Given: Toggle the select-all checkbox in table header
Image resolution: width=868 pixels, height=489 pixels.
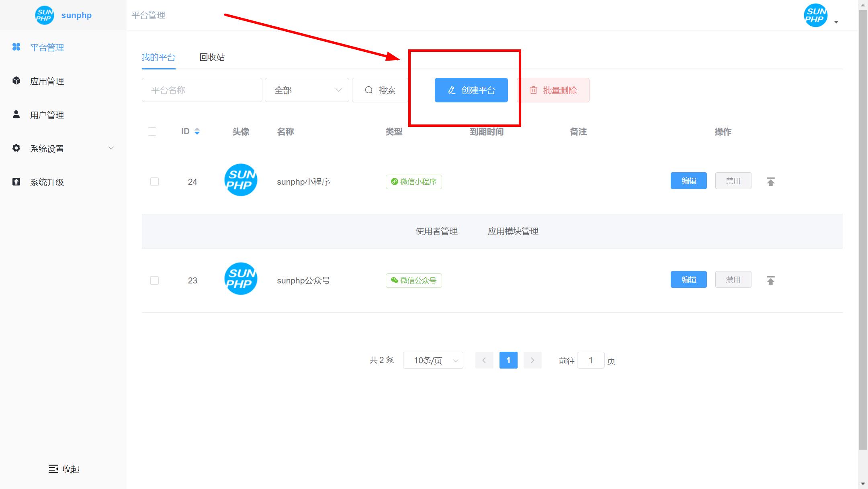Looking at the screenshot, I should pyautogui.click(x=152, y=131).
